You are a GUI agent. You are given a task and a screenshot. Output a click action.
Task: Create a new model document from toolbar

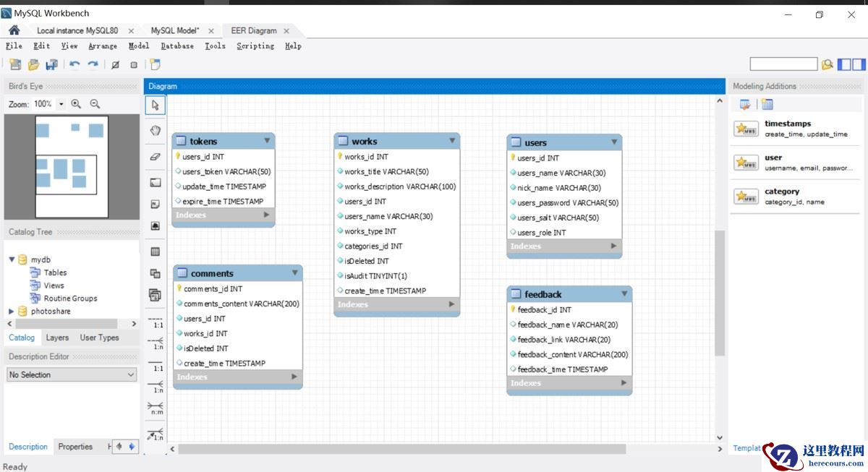point(15,64)
